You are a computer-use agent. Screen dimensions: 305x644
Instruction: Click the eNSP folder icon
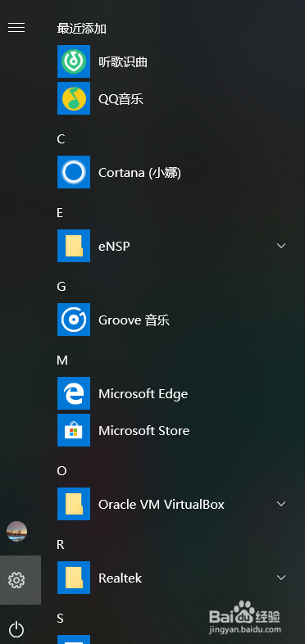[x=74, y=246]
